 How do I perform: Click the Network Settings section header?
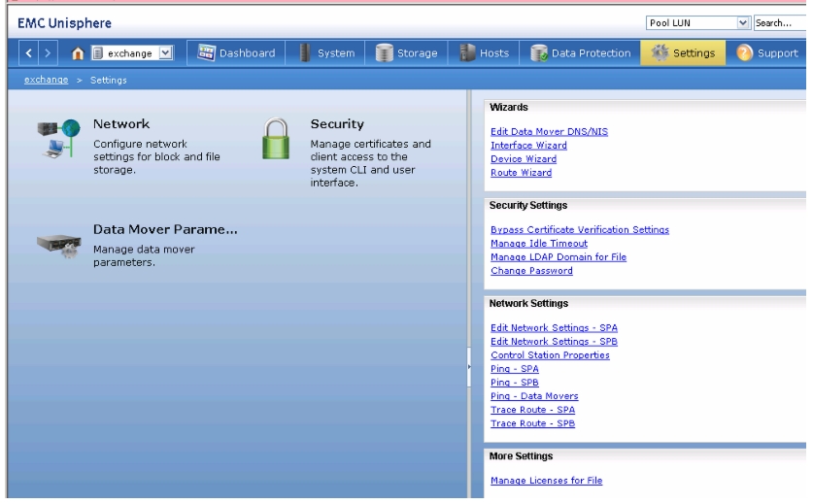coord(528,303)
